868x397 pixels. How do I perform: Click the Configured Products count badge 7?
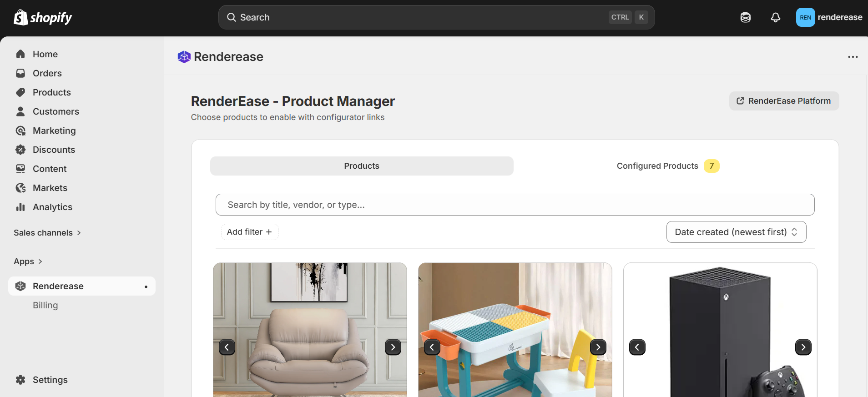pyautogui.click(x=712, y=166)
